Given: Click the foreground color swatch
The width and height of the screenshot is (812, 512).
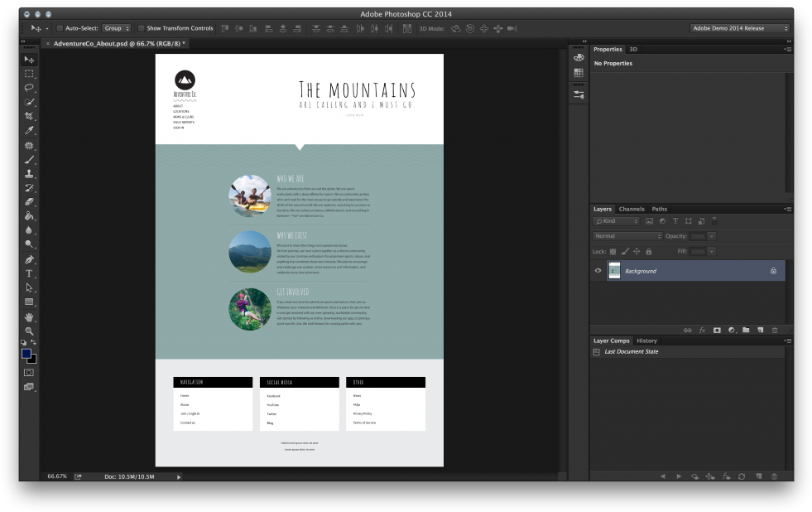Looking at the screenshot, I should [26, 354].
